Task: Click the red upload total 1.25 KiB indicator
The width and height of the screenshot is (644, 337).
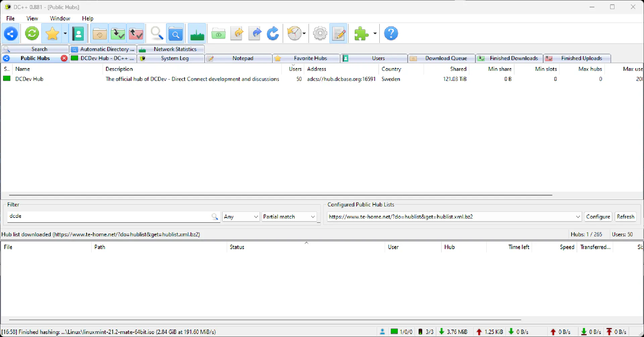Action: tap(490, 332)
